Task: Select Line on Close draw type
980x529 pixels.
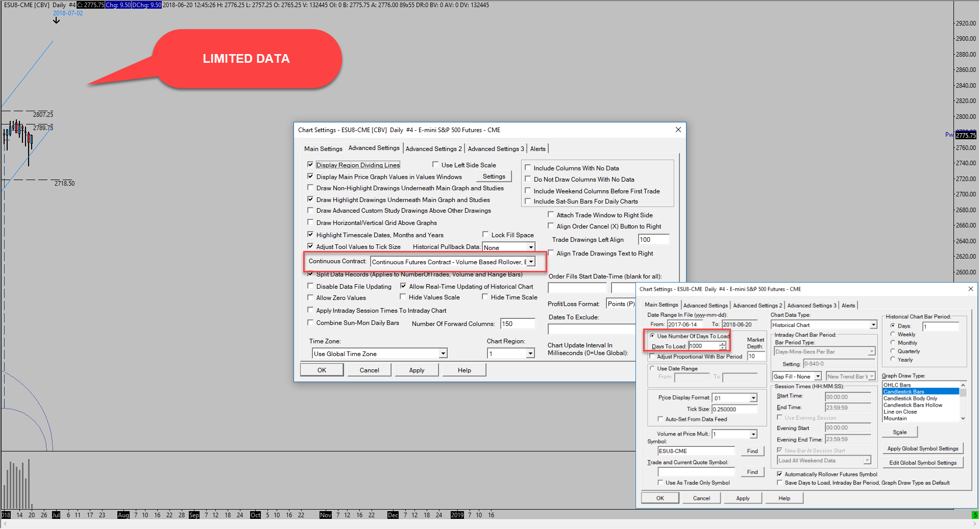Action: pos(921,412)
